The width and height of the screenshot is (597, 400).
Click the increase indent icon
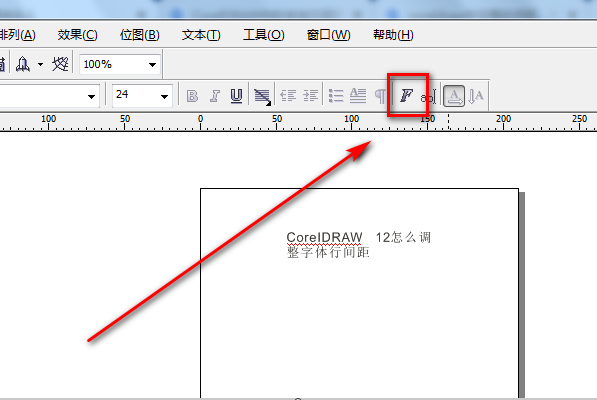[311, 96]
